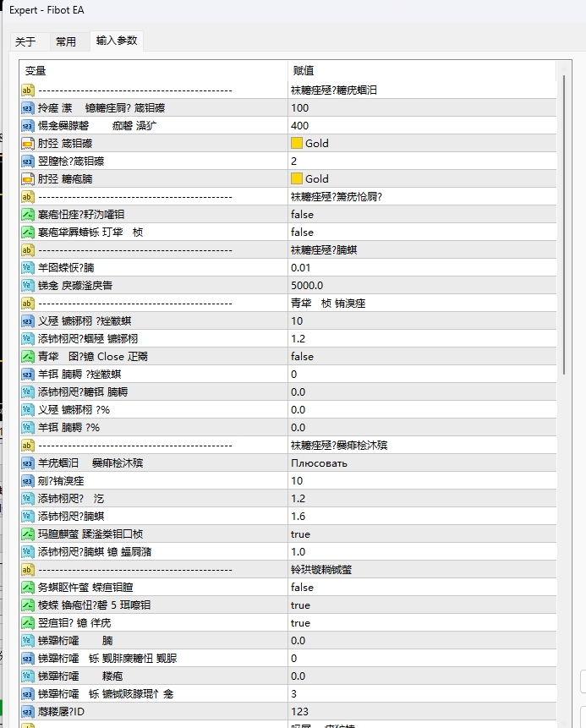Screen dimensions: 586x728
Task: Click the variable name ending in 'ID'
Action: tap(61, 712)
